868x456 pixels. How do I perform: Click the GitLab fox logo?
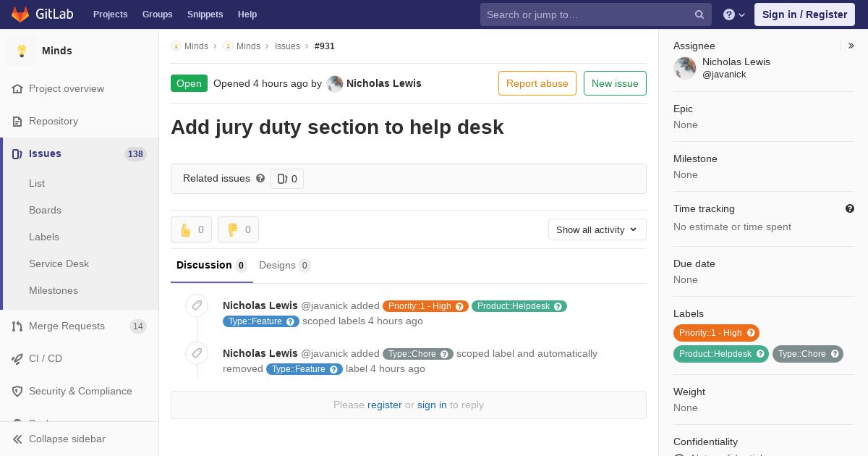(20, 14)
